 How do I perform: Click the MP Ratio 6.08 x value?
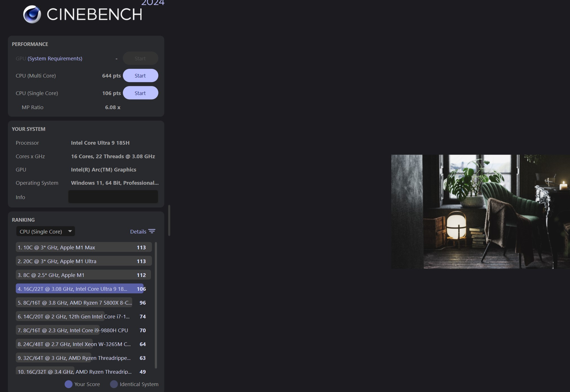coord(113,107)
